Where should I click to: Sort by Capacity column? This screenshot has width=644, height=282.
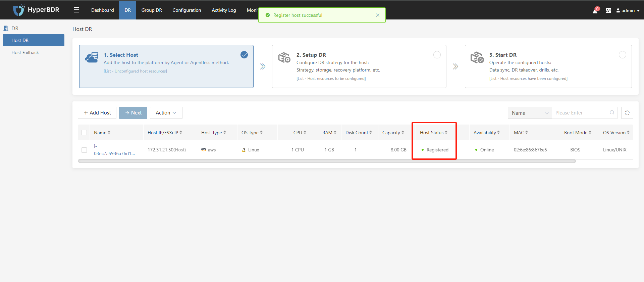click(x=403, y=133)
